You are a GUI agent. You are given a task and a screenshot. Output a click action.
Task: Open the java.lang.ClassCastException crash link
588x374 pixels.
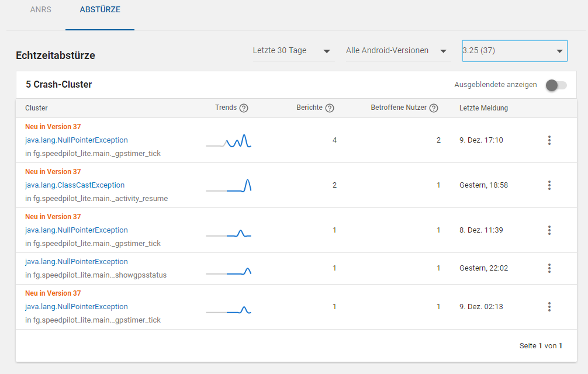[75, 185]
